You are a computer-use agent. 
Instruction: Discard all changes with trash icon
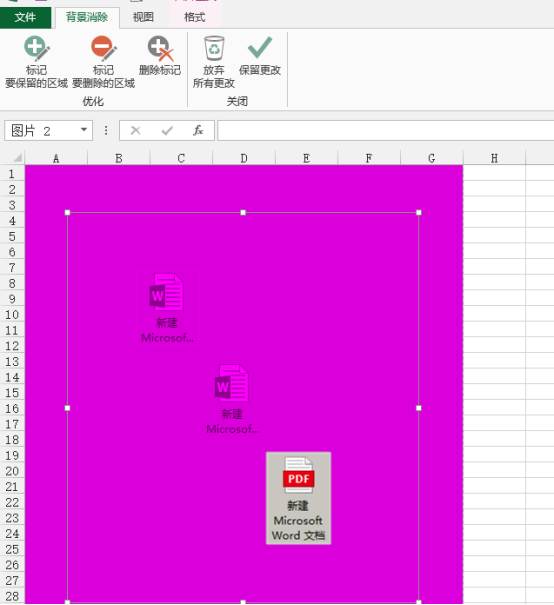[x=214, y=62]
